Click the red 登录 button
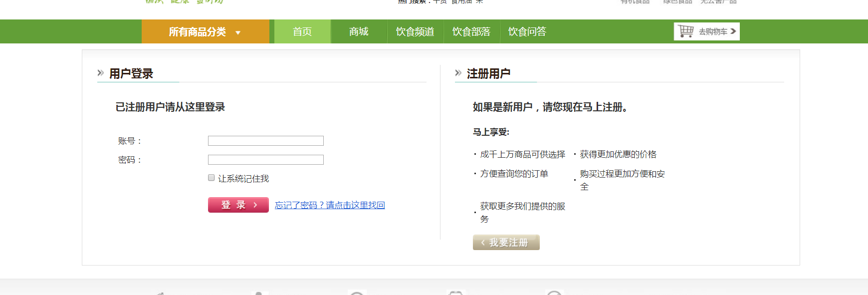868x295 pixels. click(238, 205)
